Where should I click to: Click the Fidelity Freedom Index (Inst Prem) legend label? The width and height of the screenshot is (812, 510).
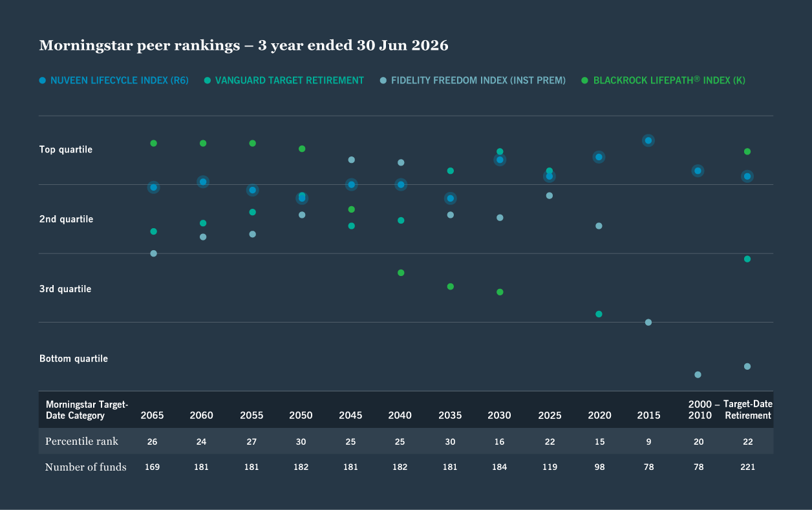[478, 81]
